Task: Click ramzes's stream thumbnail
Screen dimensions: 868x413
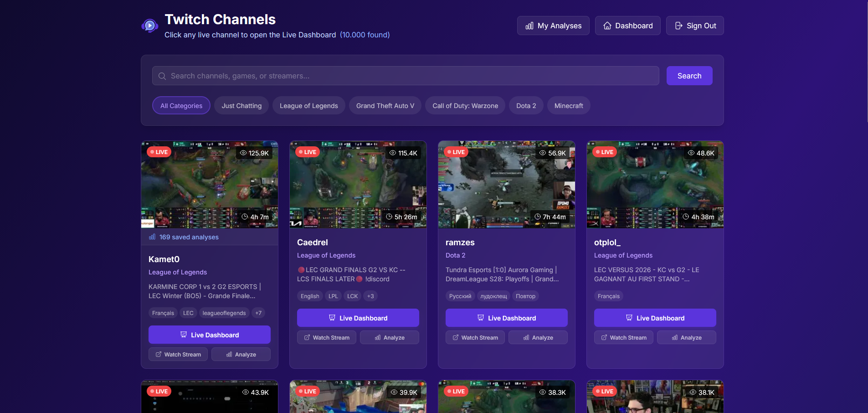Action: coord(506,185)
